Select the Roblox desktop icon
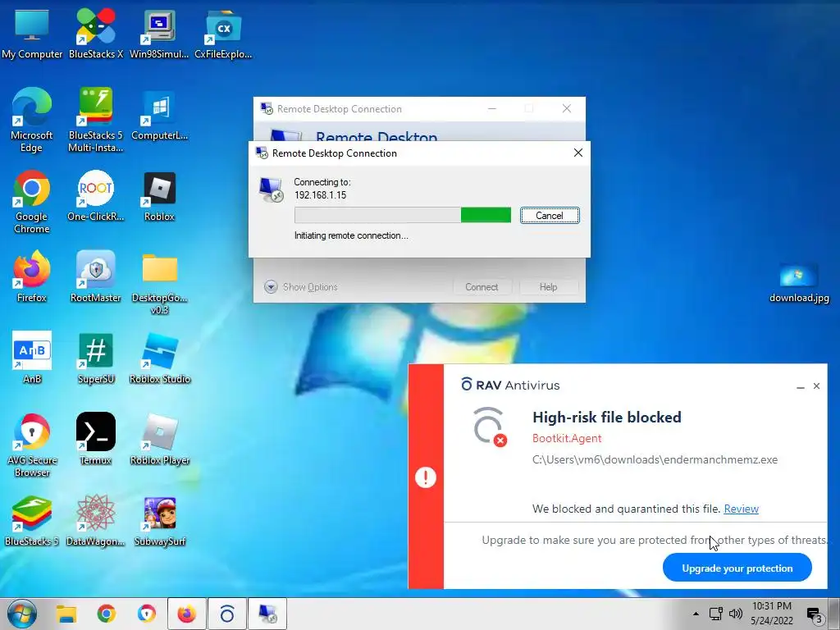 [x=159, y=195]
